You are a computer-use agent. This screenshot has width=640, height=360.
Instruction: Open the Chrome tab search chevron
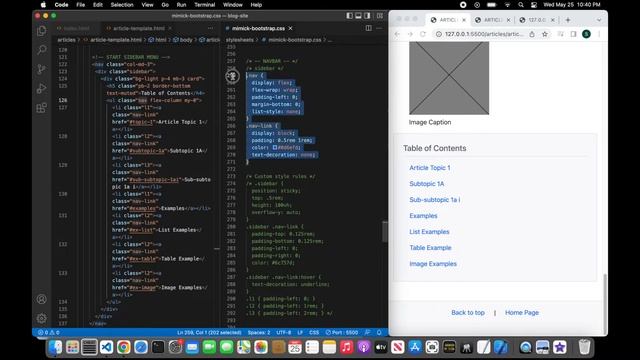click(599, 20)
